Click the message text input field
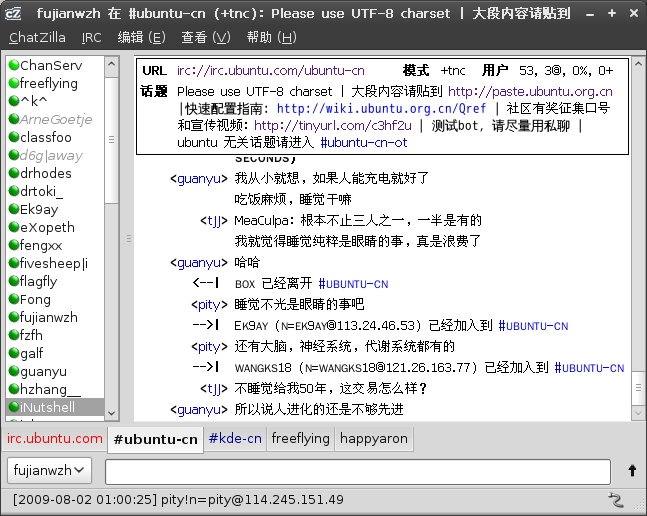Image resolution: width=647 pixels, height=516 pixels. (358, 471)
